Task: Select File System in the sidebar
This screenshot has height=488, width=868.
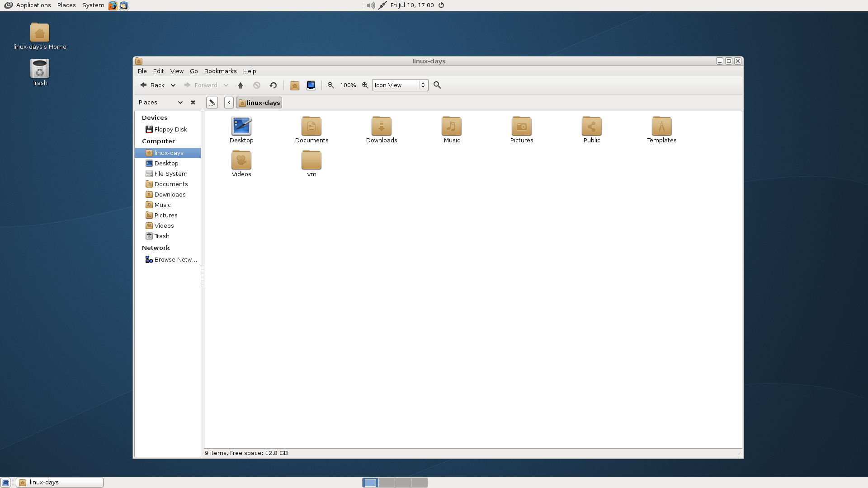Action: pyautogui.click(x=168, y=174)
